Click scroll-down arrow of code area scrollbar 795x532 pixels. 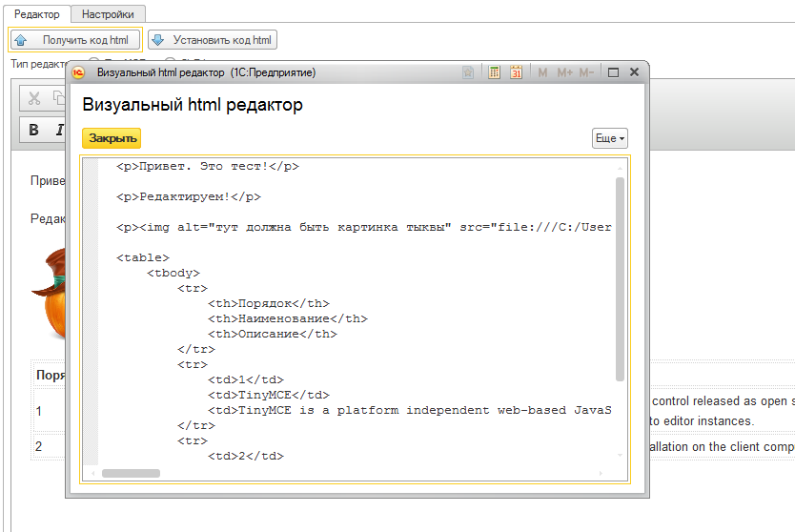620,456
